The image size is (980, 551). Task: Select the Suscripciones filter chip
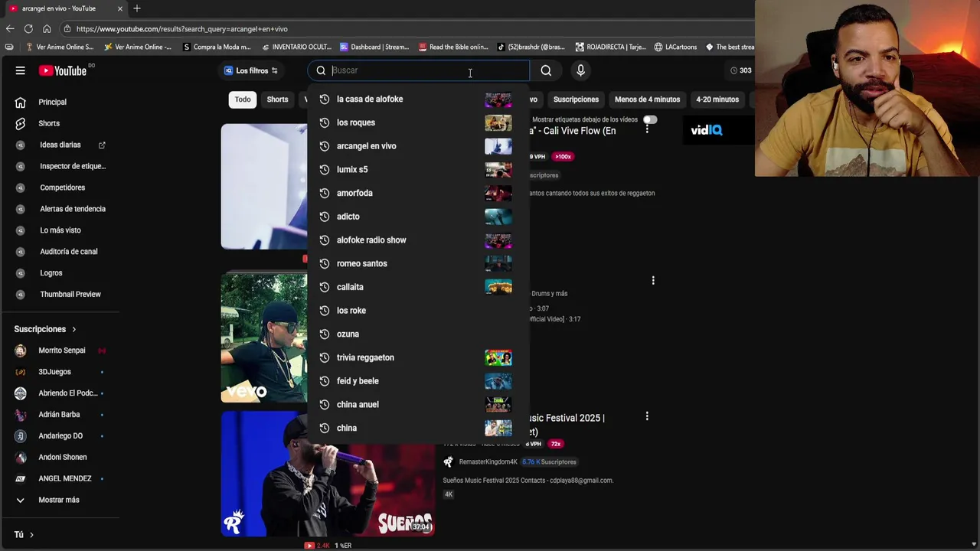576,99
